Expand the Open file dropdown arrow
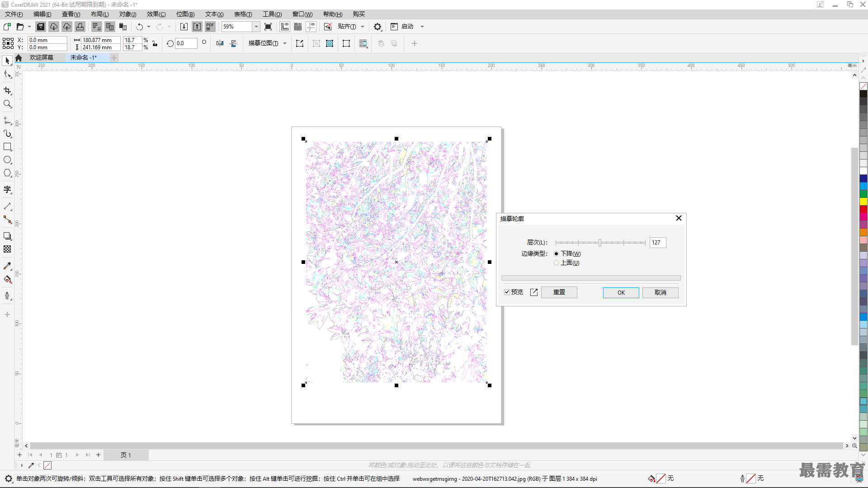Image resolution: width=868 pixels, height=488 pixels. click(29, 27)
